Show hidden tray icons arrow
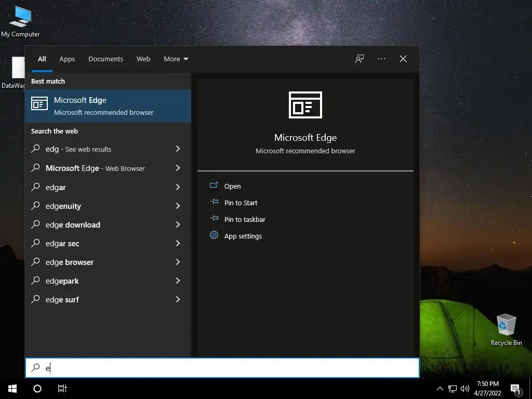Screen dimensions: 532x399 [x=440, y=389]
